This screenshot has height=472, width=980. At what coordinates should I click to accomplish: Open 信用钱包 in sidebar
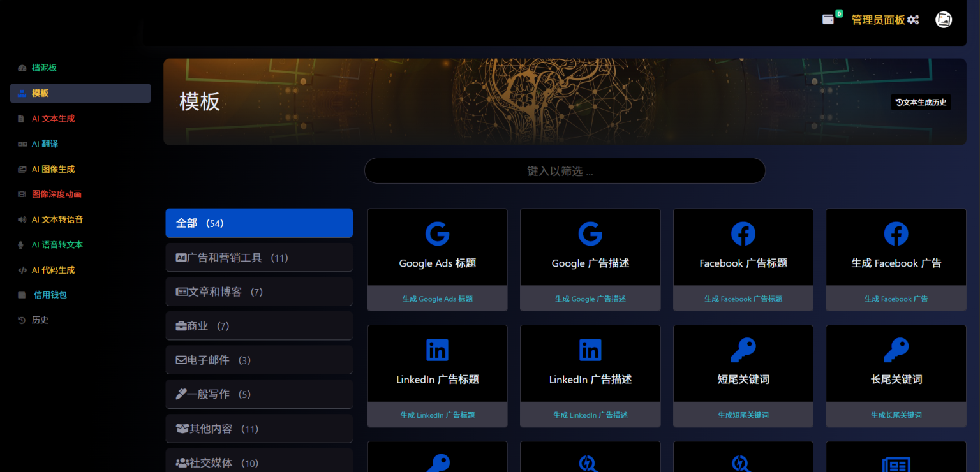click(x=50, y=295)
